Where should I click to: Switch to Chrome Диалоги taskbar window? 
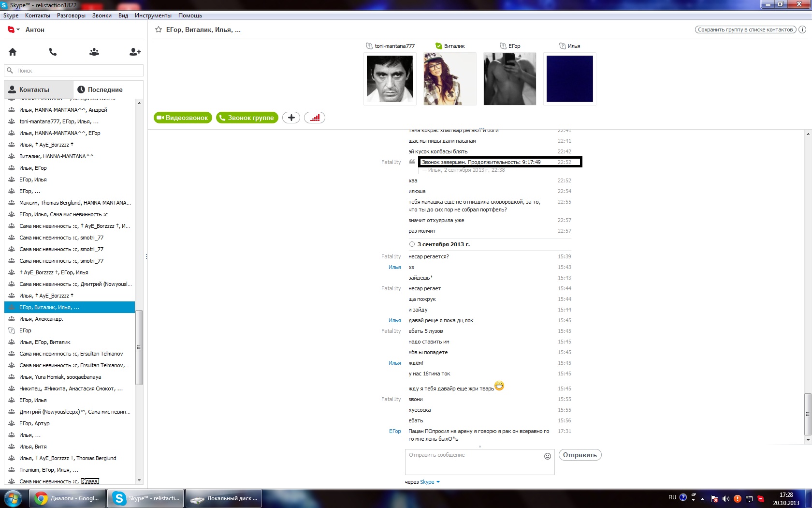pos(67,498)
